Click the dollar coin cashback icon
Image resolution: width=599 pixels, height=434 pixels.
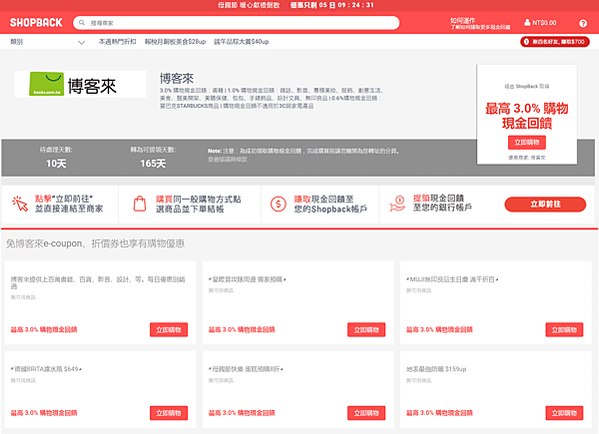[278, 204]
